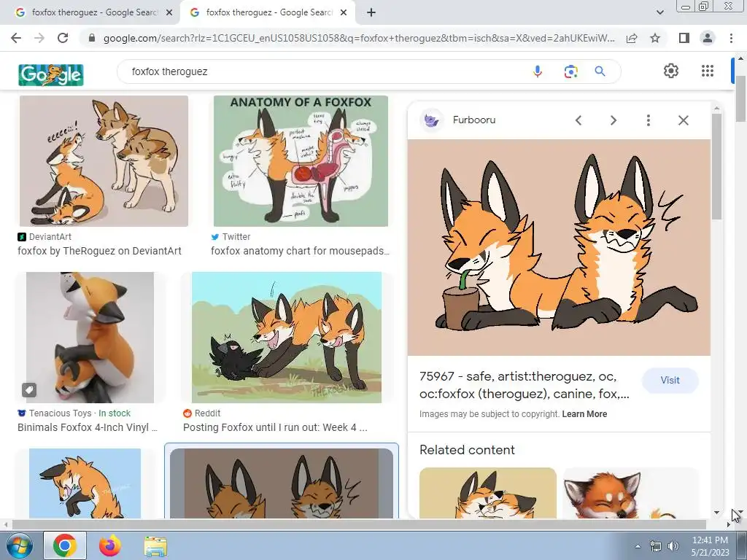Image resolution: width=747 pixels, height=560 pixels.
Task: Open the selected brown foxfox thumbnail
Action: pyautogui.click(x=282, y=483)
